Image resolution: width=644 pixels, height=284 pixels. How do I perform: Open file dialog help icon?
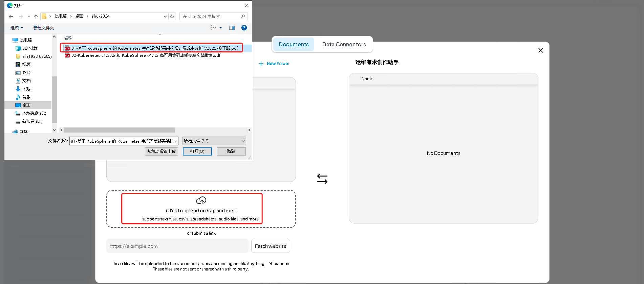(244, 28)
